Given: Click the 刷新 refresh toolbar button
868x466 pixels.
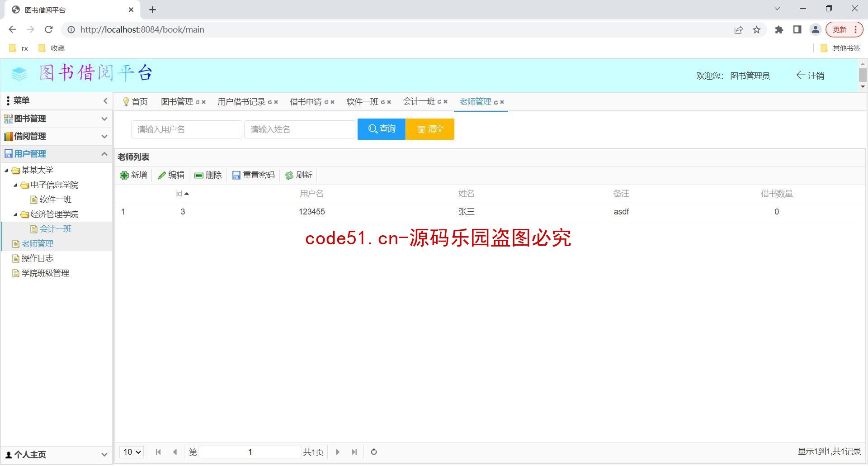Looking at the screenshot, I should click(x=298, y=176).
